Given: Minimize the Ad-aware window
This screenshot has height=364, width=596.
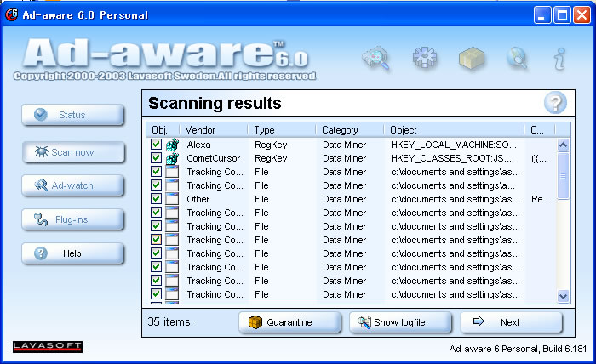Looking at the screenshot, I should 542,15.
